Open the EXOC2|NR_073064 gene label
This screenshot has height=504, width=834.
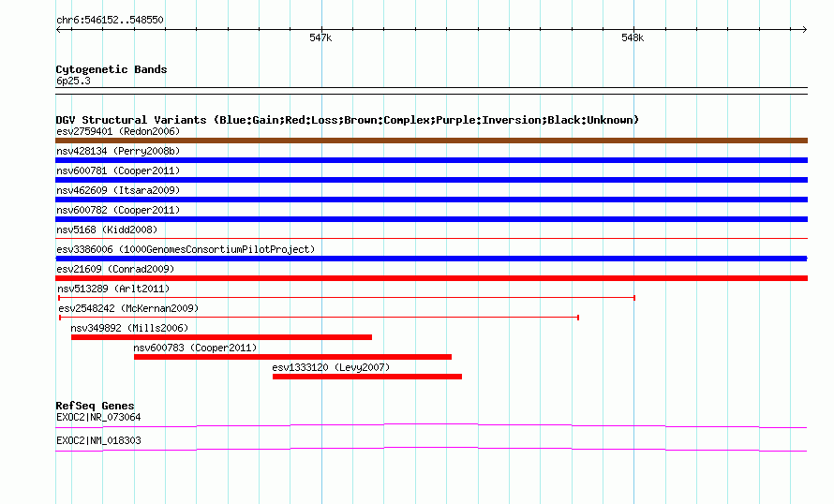[x=98, y=417]
